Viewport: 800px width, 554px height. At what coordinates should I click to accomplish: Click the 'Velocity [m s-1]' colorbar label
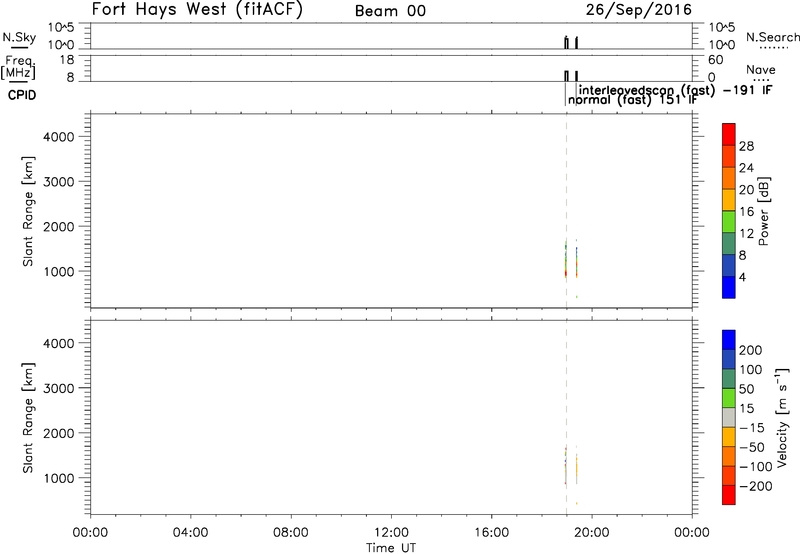(x=782, y=417)
